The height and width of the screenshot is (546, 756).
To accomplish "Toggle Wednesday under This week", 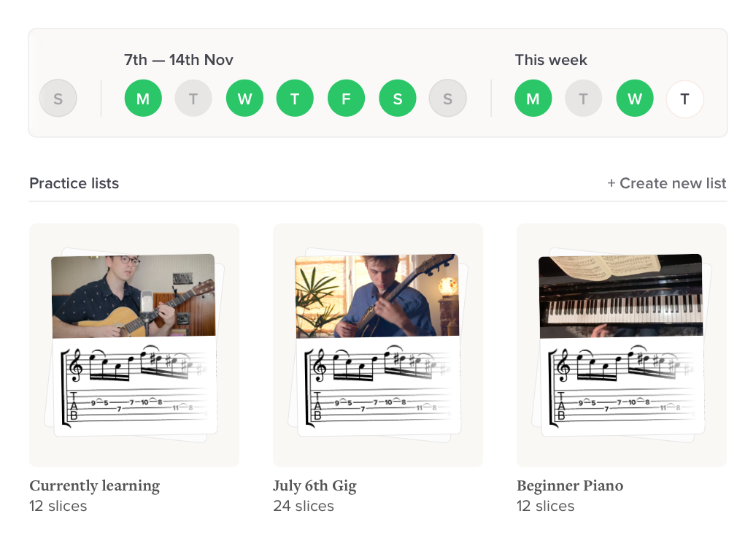I will [x=635, y=99].
